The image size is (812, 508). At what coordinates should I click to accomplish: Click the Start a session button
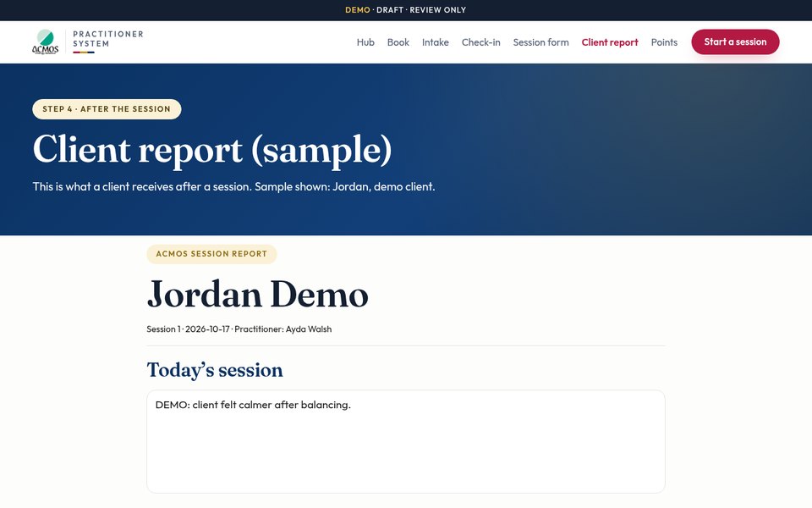[x=735, y=42]
